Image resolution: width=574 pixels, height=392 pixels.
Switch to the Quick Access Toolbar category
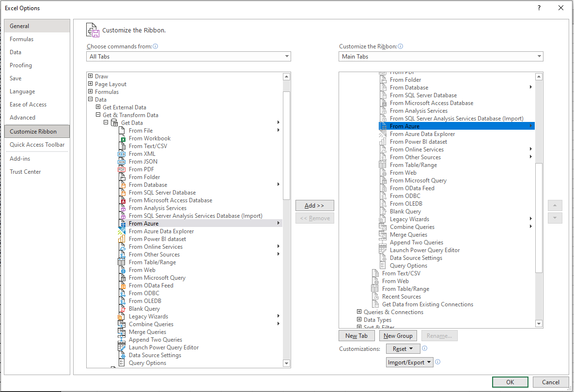(37, 144)
